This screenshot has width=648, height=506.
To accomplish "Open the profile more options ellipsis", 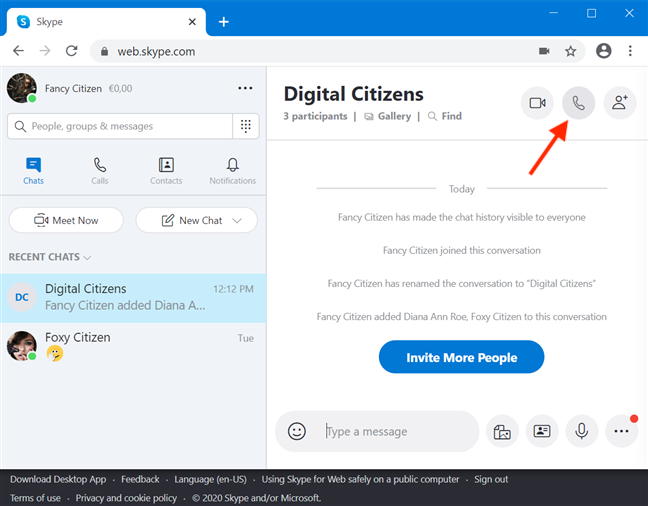I will tap(245, 88).
